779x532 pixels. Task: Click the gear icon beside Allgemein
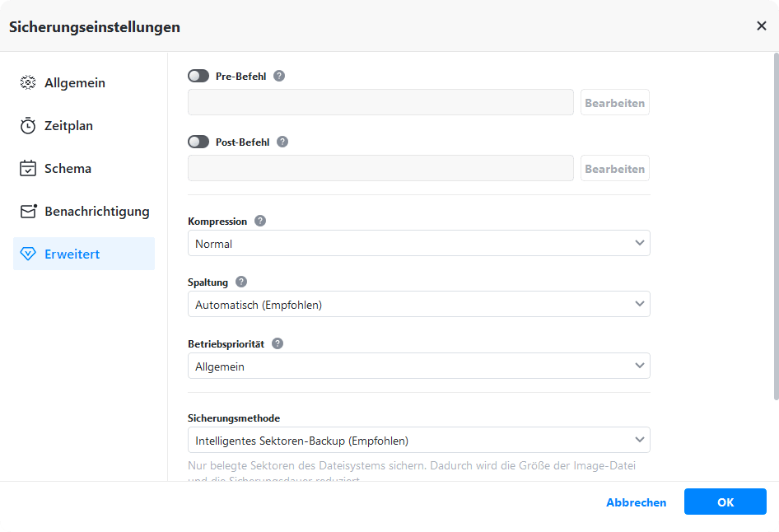click(x=28, y=83)
